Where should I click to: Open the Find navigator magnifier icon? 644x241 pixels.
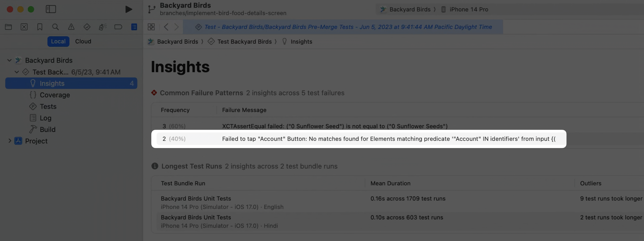56,27
